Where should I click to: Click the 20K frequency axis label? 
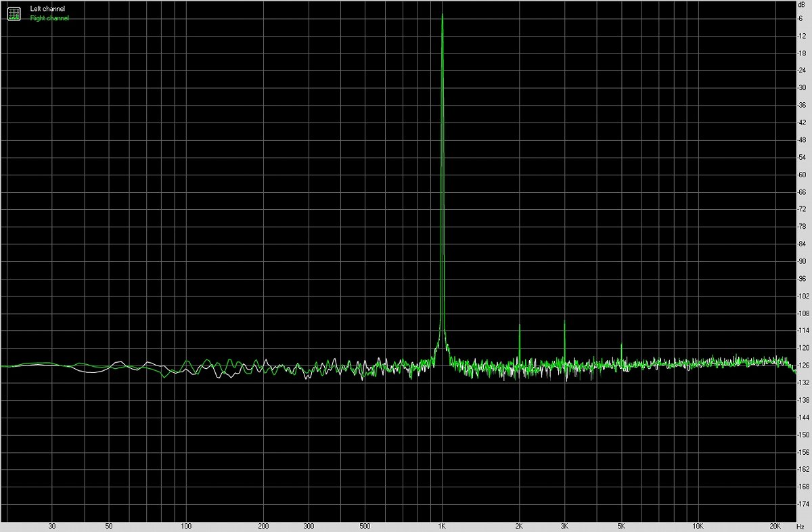773,525
